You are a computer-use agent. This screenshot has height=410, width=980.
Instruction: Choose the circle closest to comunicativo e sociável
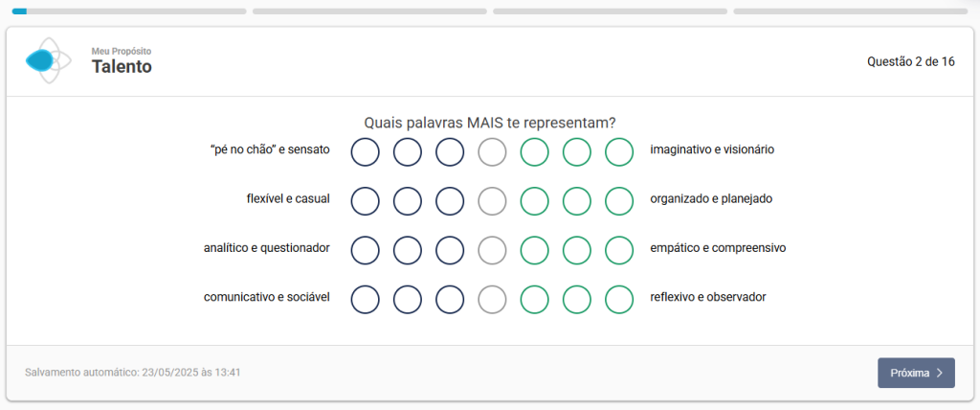(x=366, y=299)
